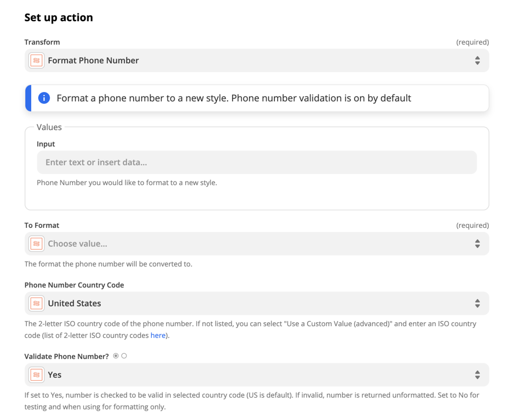The height and width of the screenshot is (420, 514).
Task: Click the up-down arrows on the Yes field
Action: point(477,374)
